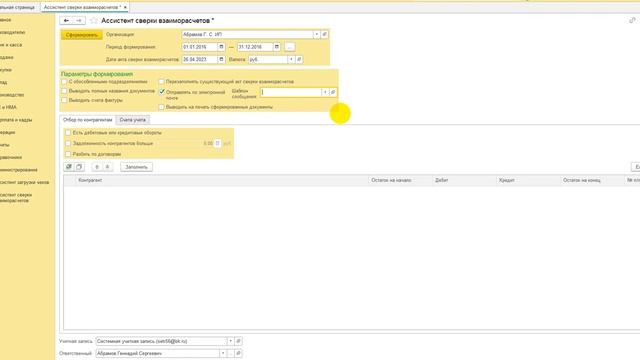640x360 pixels.
Task: Add page to favorites via star icon
Action: pyautogui.click(x=94, y=20)
